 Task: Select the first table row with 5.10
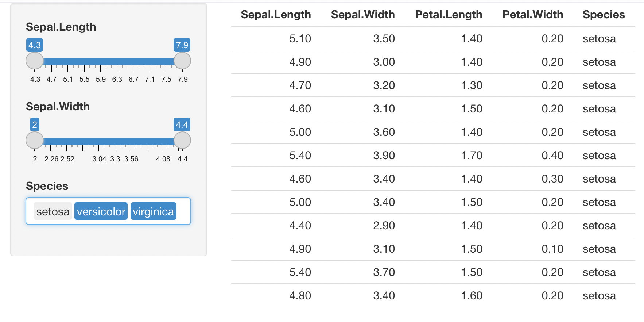pyautogui.click(x=401, y=39)
